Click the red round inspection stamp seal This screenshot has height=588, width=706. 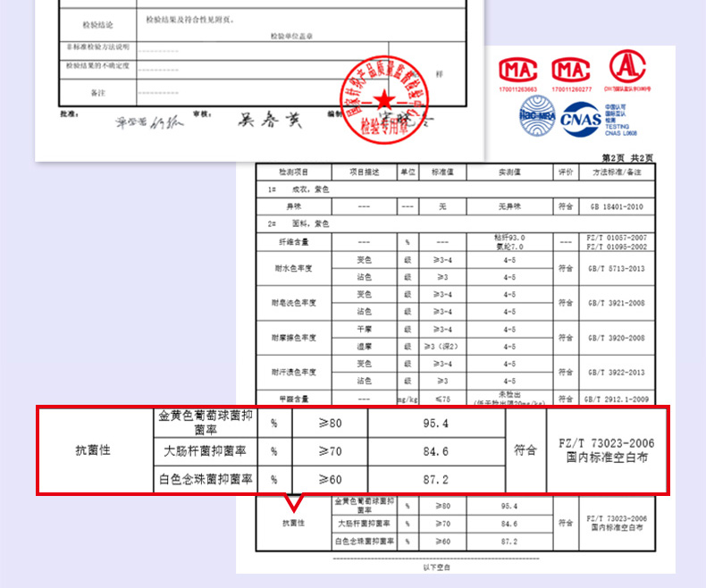(x=384, y=99)
